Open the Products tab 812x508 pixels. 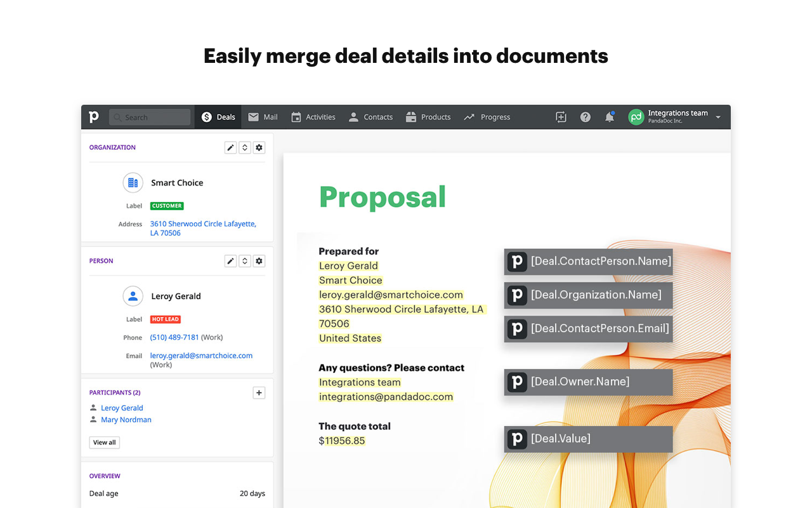[x=428, y=117]
